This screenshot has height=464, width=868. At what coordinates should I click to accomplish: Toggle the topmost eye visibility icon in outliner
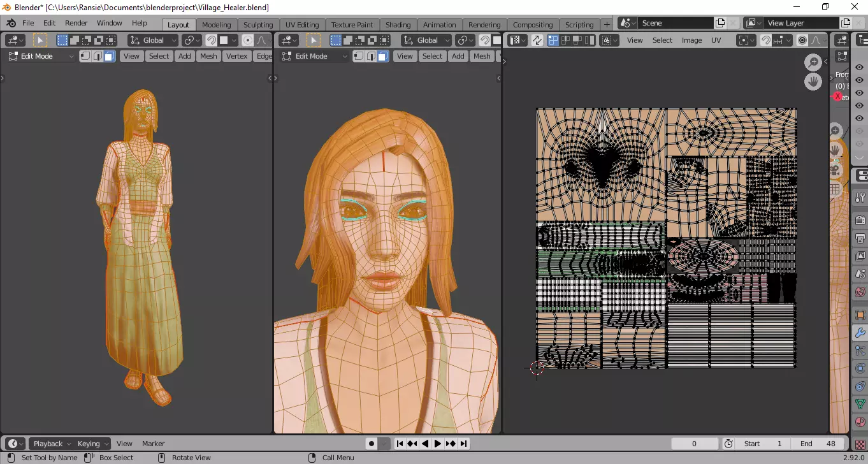click(x=859, y=68)
